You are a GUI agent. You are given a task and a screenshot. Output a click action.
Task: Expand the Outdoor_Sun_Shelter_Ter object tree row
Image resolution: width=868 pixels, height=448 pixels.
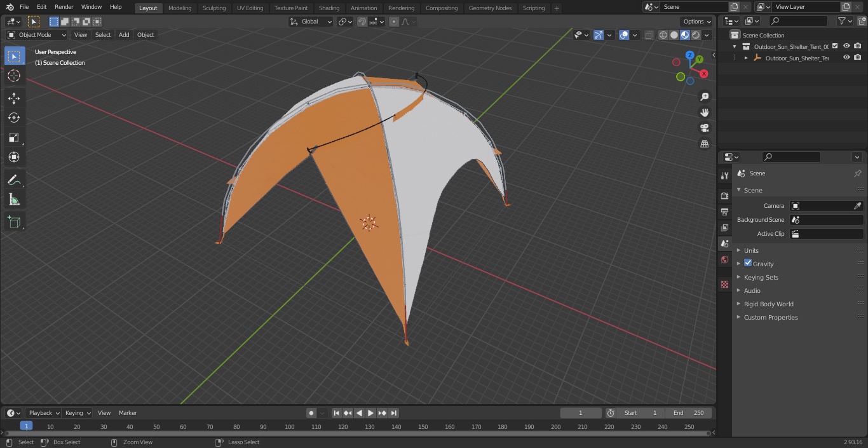[x=746, y=58]
